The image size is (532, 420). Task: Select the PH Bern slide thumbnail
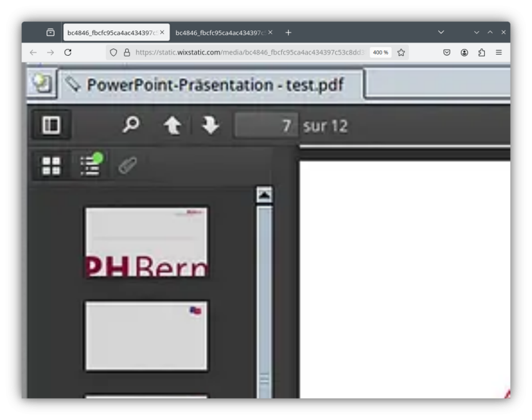146,242
